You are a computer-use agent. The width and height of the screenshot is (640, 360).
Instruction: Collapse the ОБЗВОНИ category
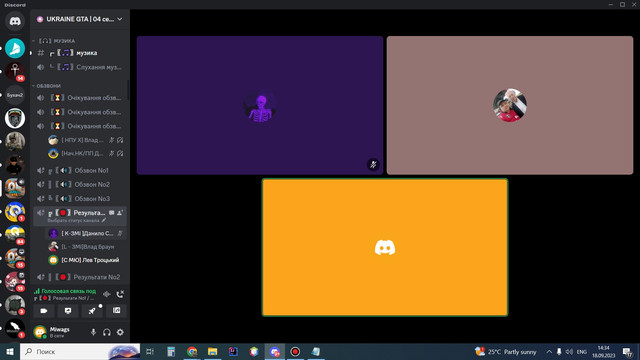pyautogui.click(x=47, y=86)
